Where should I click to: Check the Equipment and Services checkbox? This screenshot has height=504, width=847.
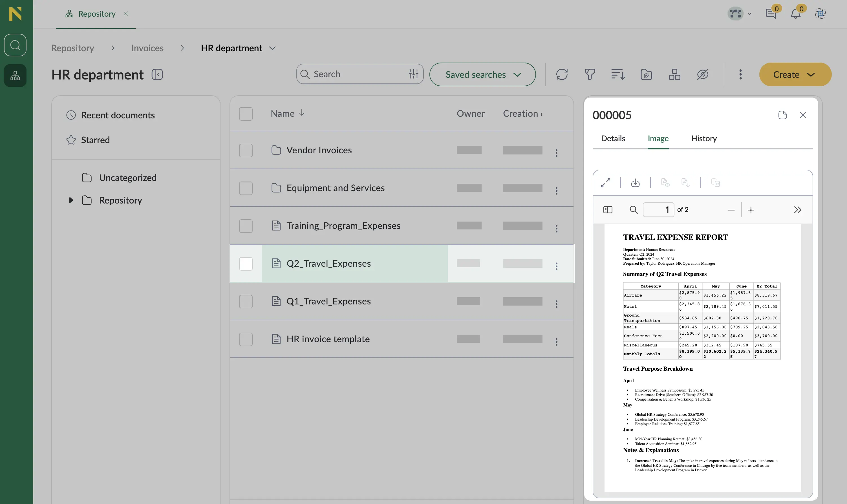[x=246, y=188]
